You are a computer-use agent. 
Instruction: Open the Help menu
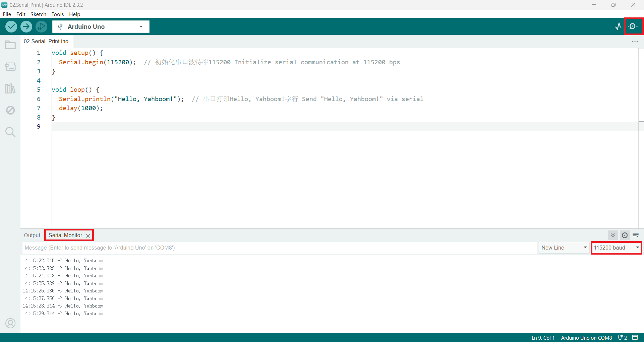75,14
